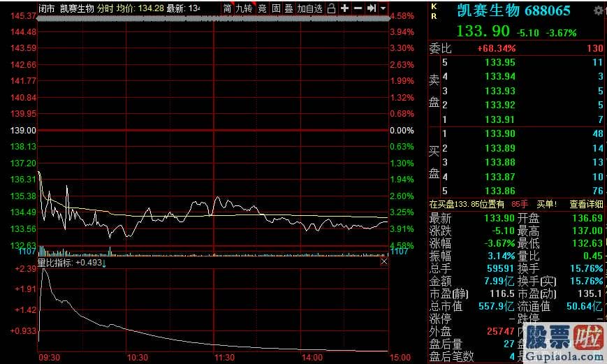607x364 pixels.
Task: Click the 在买盘133.85位置有 85手 买单 notice
Action: coord(493,204)
